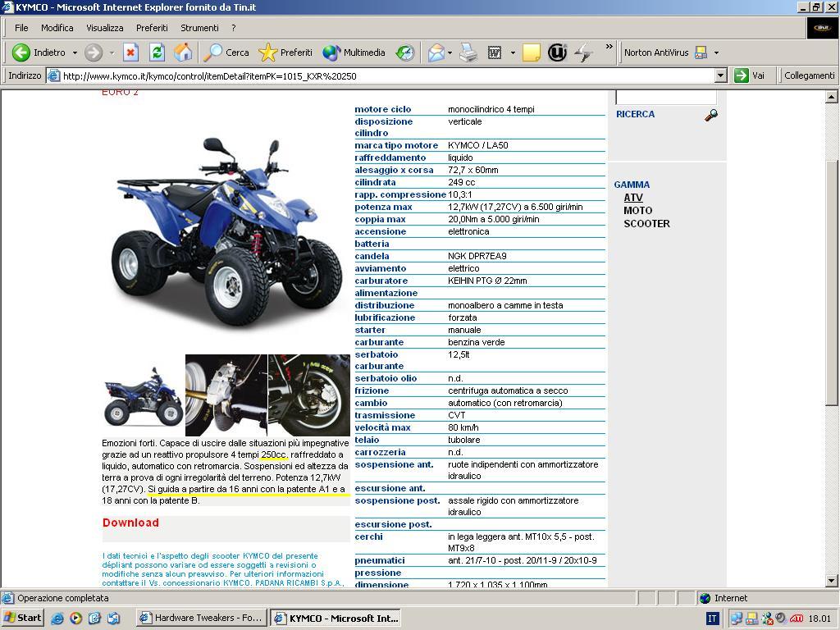Open the Back history dropdown arrow
The width and height of the screenshot is (840, 630).
[x=75, y=52]
